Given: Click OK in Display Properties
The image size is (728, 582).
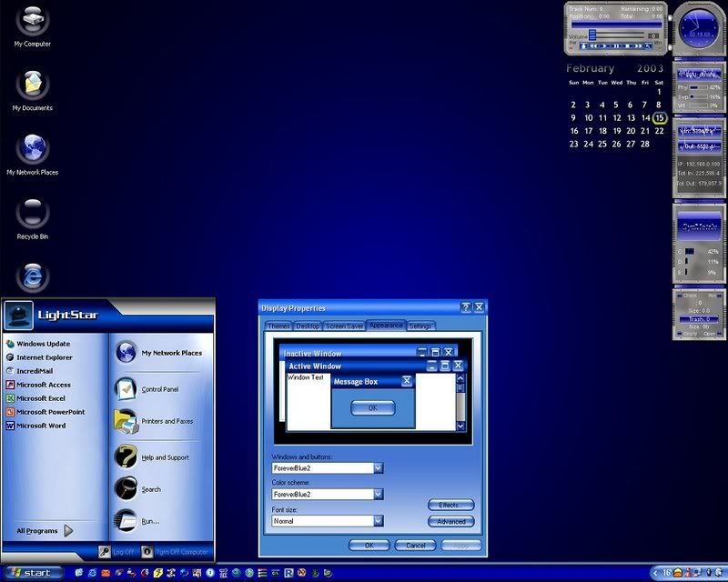Looking at the screenshot, I should point(369,546).
